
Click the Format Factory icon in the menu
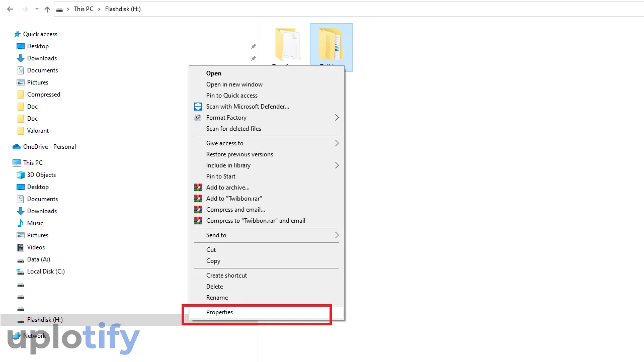tap(198, 118)
